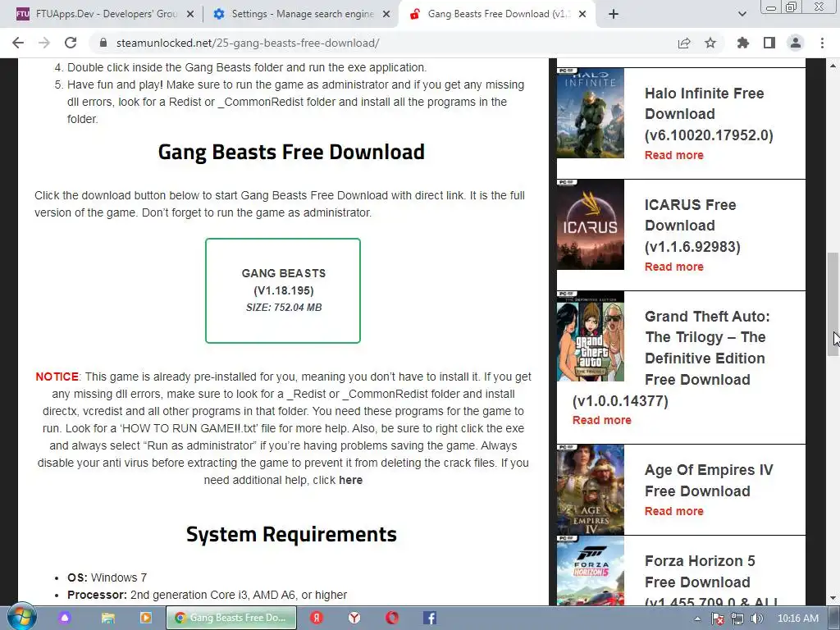This screenshot has width=840, height=630.
Task: Click the red 'NOTICE' label
Action: tap(57, 377)
